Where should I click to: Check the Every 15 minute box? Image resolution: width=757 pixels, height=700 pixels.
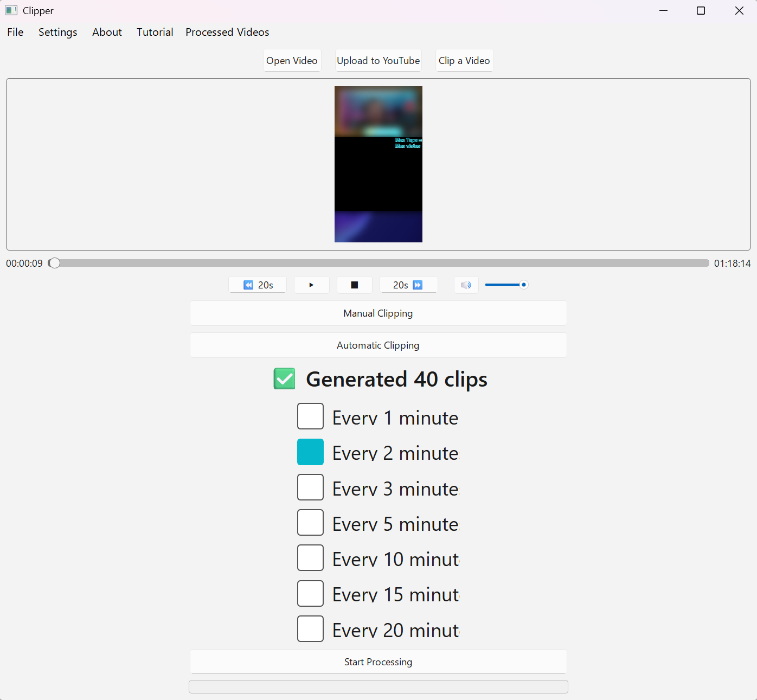coord(310,593)
